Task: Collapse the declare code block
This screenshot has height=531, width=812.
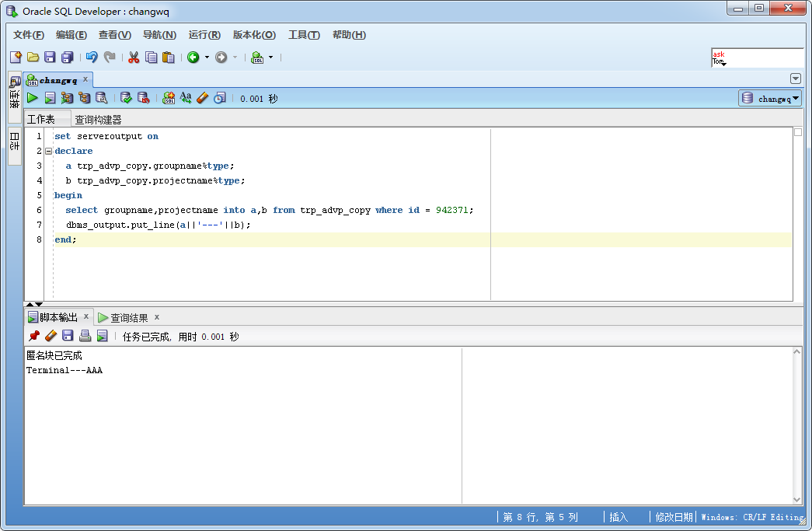Action: click(x=49, y=152)
